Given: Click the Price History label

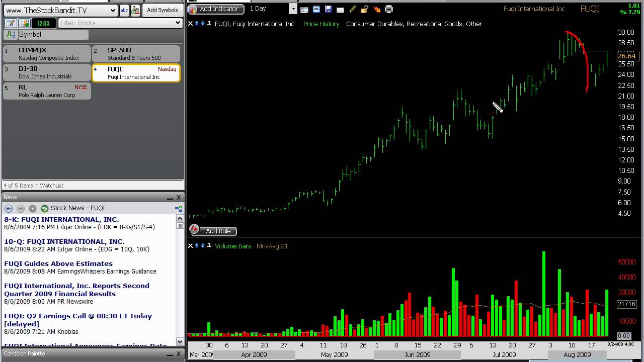Looking at the screenshot, I should click(321, 24).
